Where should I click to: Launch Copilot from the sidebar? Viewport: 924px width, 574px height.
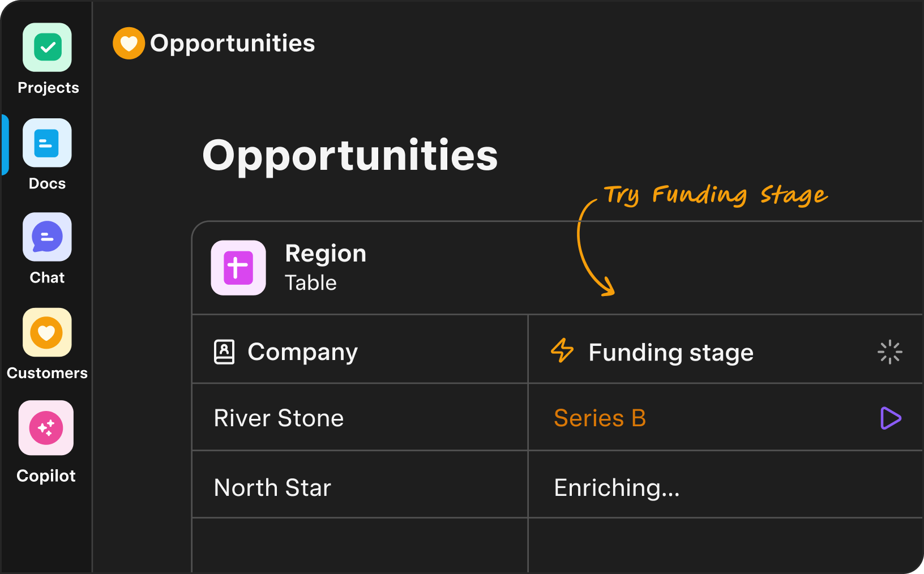point(46,428)
